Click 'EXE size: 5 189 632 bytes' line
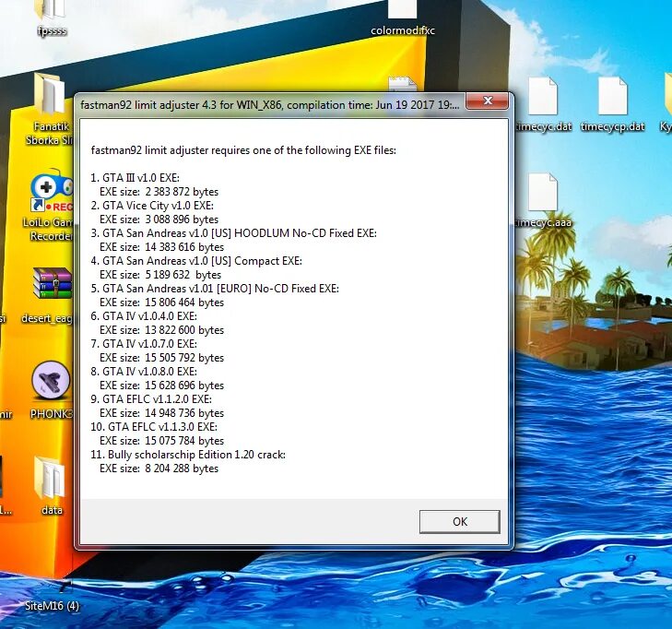 coord(160,275)
